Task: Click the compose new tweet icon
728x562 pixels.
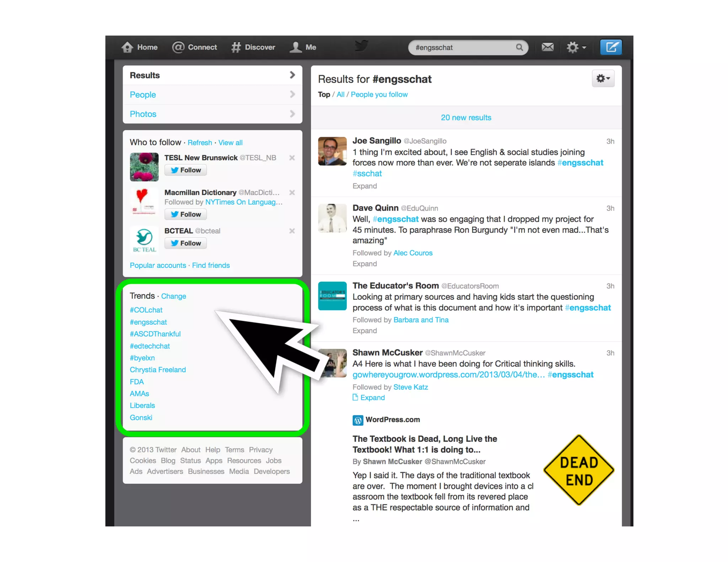Action: click(x=611, y=47)
